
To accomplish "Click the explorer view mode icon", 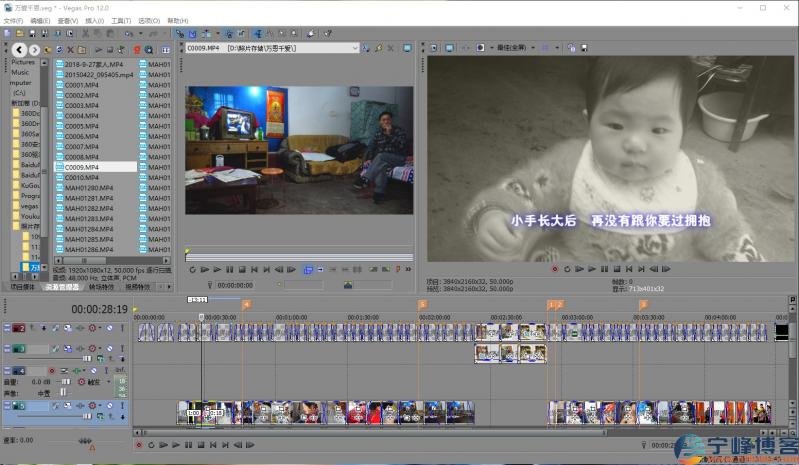I will tap(166, 50).
